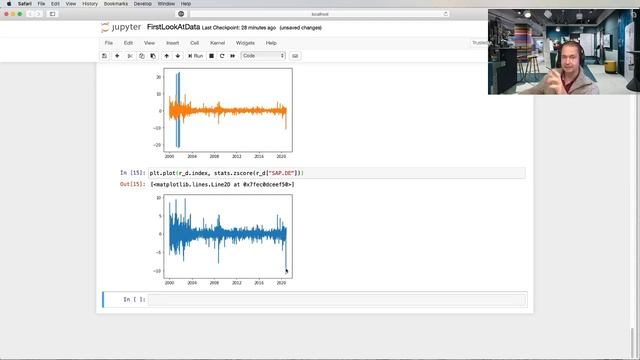Image resolution: width=640 pixels, height=360 pixels.
Task: Interrupt the kernel with stop icon
Action: point(211,56)
